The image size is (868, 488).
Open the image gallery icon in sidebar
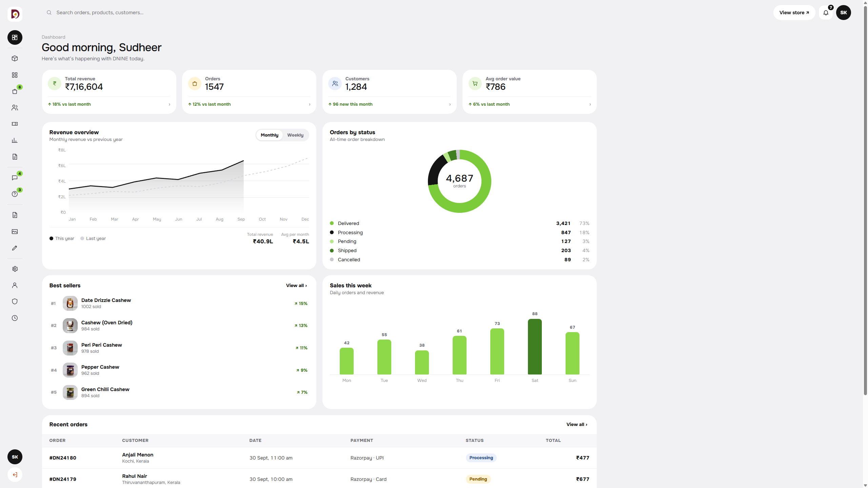(x=15, y=231)
